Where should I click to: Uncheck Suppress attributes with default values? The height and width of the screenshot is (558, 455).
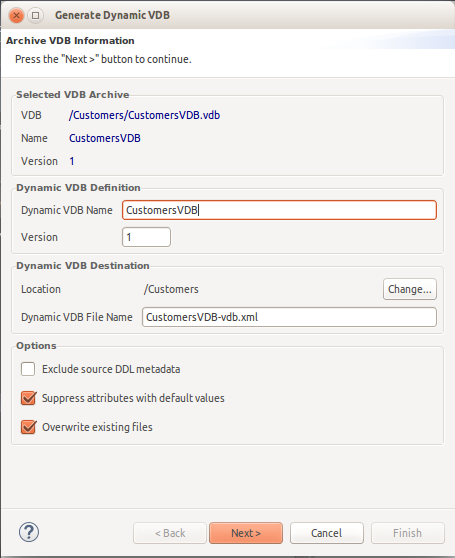pyautogui.click(x=28, y=398)
